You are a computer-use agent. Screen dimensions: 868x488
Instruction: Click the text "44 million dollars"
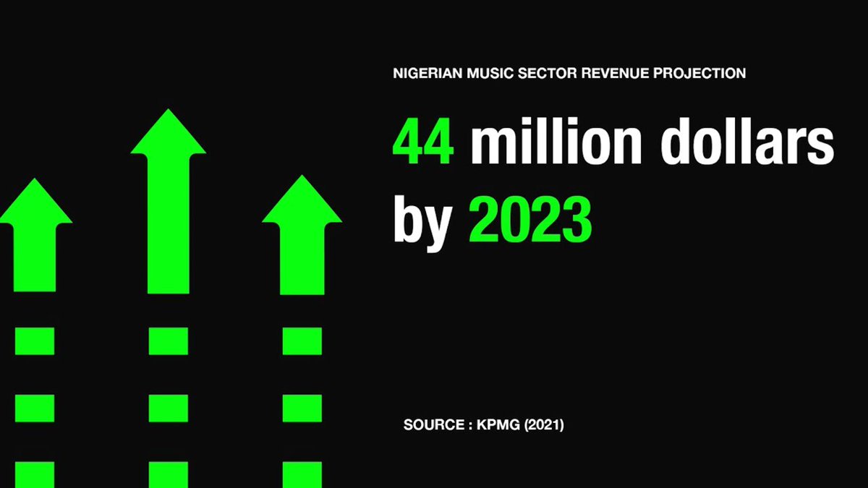pyautogui.click(x=613, y=140)
